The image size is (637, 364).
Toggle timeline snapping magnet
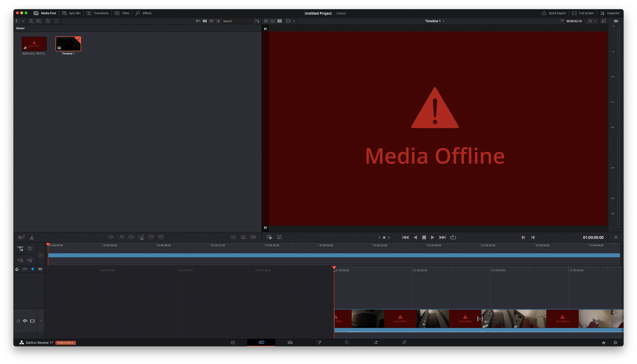[17, 269]
